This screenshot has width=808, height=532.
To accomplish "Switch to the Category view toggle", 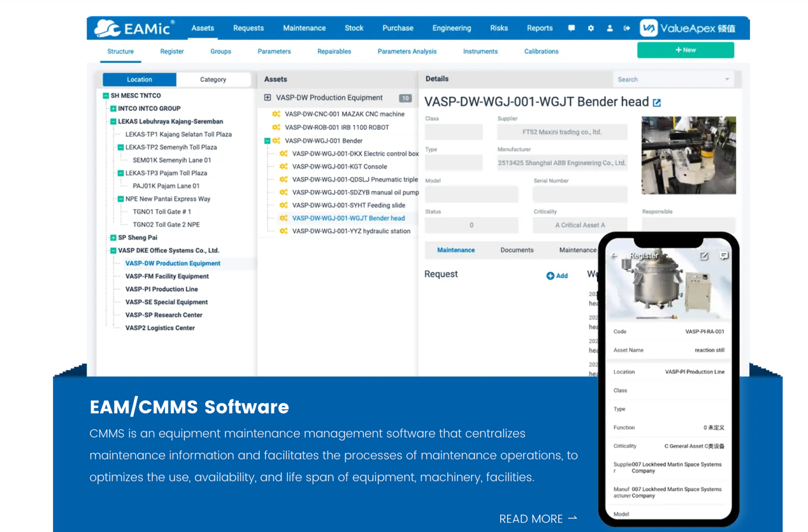I will [213, 80].
